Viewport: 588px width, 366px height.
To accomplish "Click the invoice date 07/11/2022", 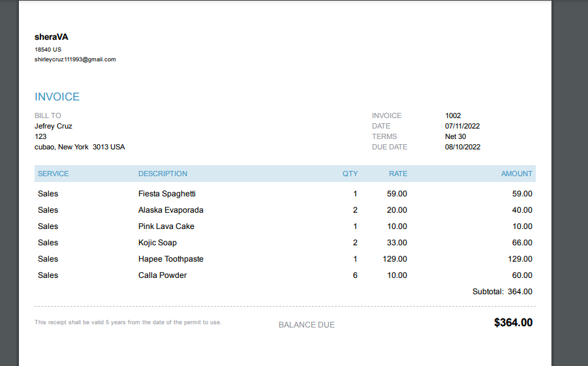I will click(463, 126).
